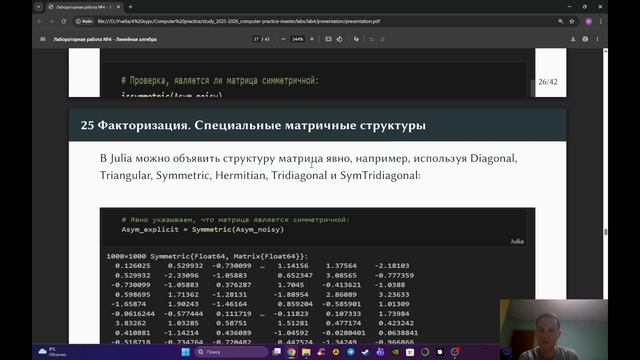Open NVIDIA app from the taskbar
The image size is (640, 360).
click(395, 352)
